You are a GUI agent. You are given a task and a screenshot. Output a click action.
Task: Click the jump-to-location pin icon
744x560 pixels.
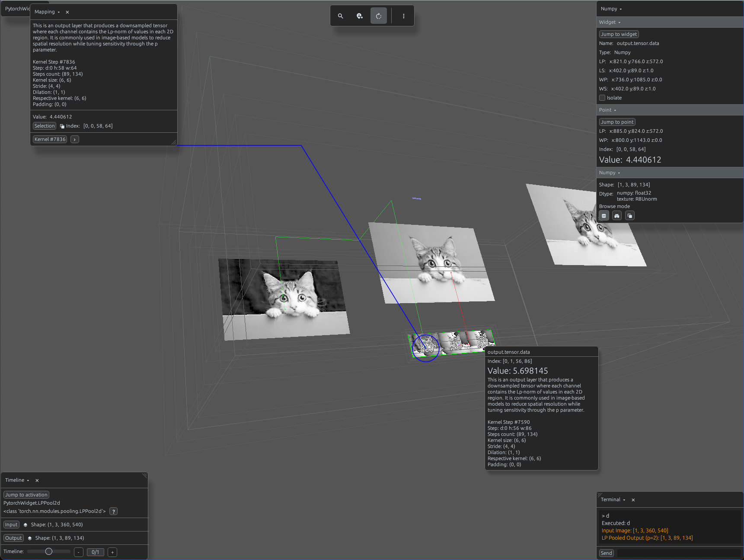pyautogui.click(x=360, y=16)
